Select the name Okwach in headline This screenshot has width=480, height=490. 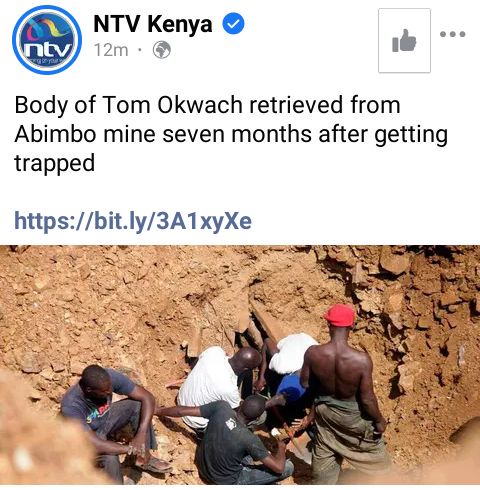tap(200, 105)
